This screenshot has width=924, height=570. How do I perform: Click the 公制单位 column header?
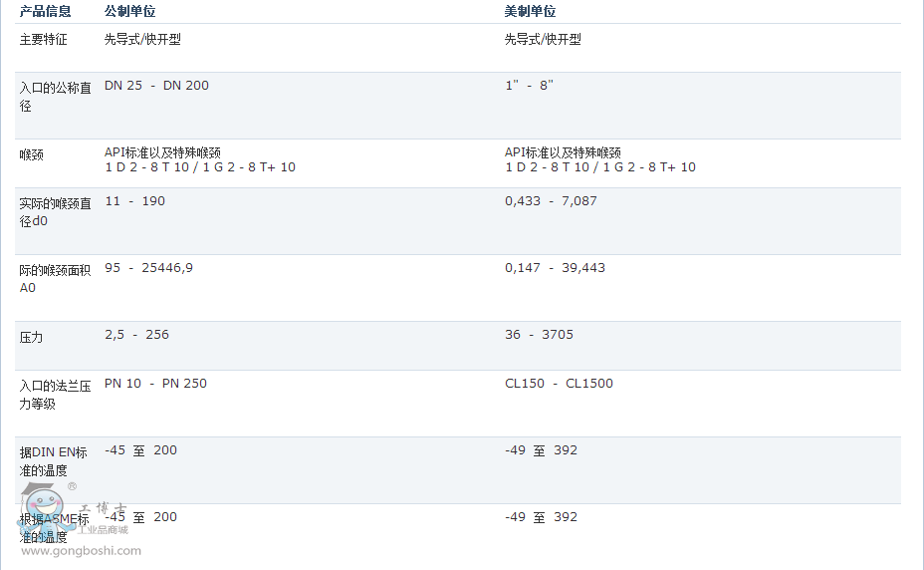pyautogui.click(x=130, y=11)
